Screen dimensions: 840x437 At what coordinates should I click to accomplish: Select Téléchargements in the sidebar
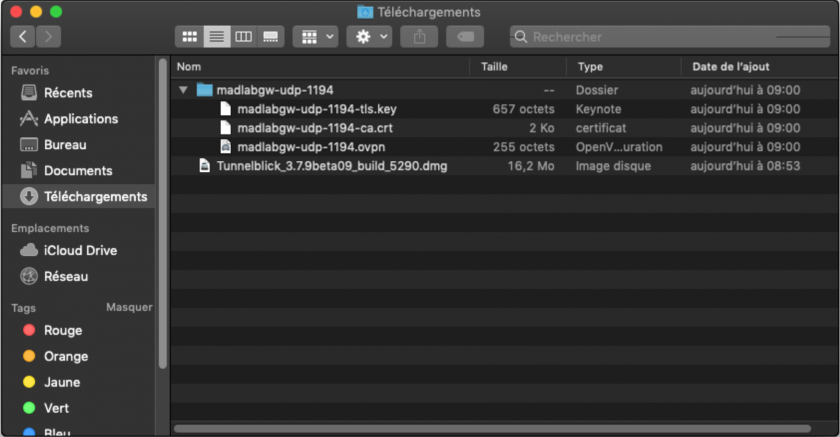[x=79, y=197]
